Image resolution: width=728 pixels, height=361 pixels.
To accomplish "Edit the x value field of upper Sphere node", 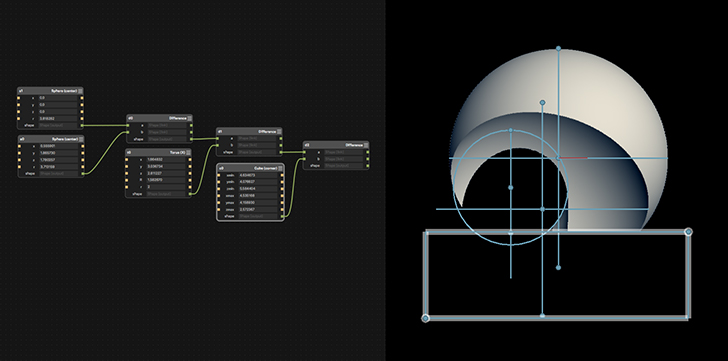I will [x=58, y=98].
